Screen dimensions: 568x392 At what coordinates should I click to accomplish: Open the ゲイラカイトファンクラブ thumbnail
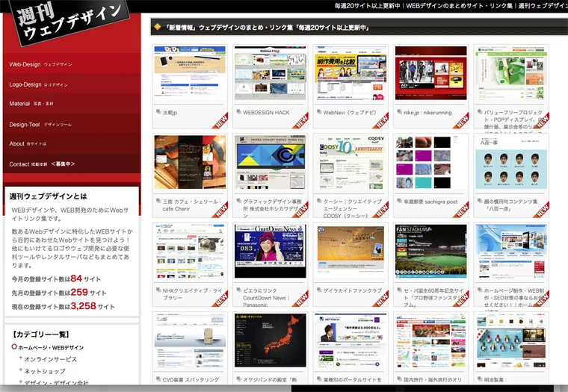point(351,251)
